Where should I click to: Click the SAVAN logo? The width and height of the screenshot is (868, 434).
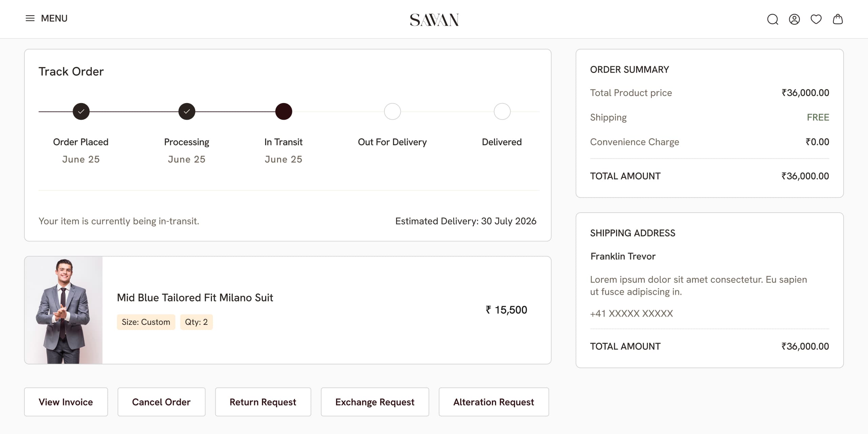point(434,20)
